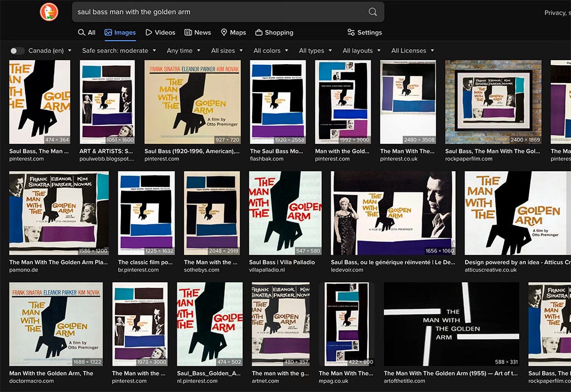Open the 474 × 502 Saul_Bass_Golden thumbnail
Screen dimensions: 571x392
[x=210, y=324]
